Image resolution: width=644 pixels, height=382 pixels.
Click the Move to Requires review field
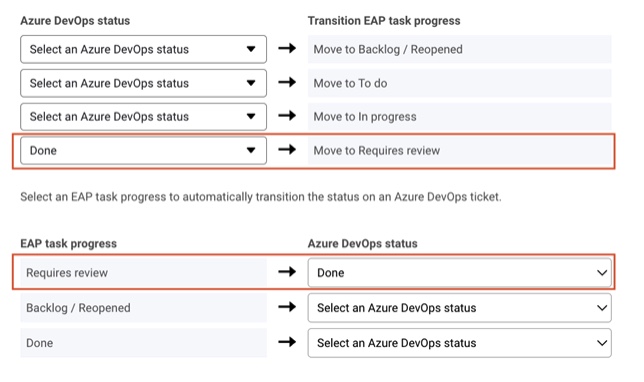point(460,150)
